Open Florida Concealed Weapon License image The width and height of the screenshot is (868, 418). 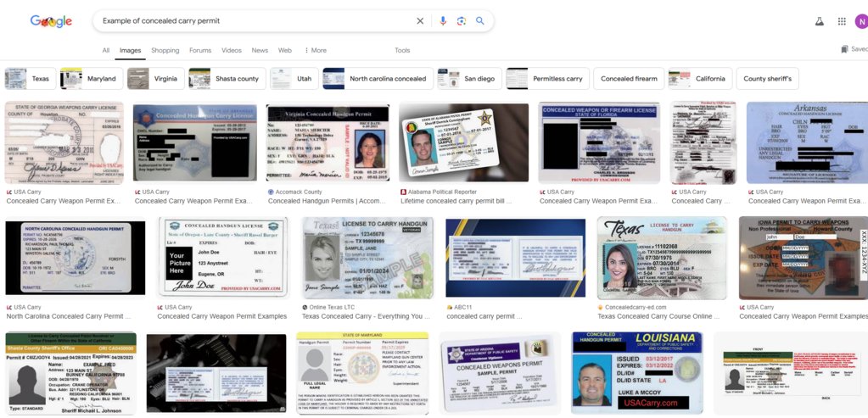coord(599,142)
